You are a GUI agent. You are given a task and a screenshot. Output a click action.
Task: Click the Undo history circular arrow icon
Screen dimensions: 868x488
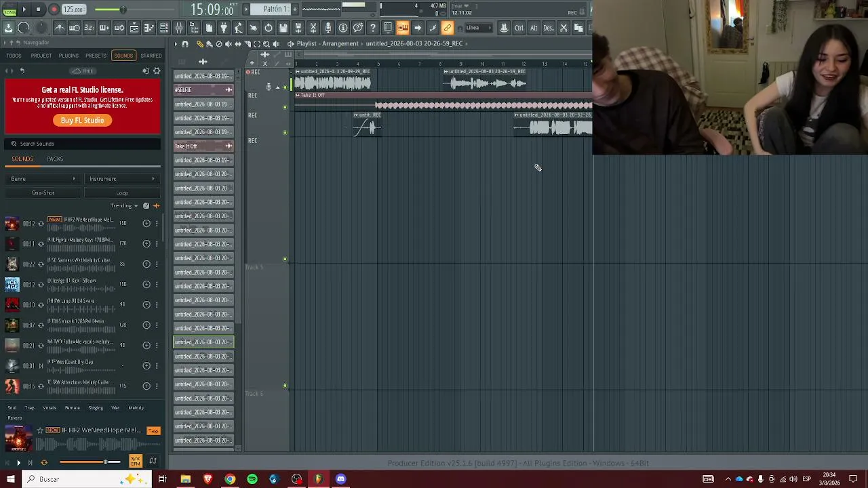point(269,28)
